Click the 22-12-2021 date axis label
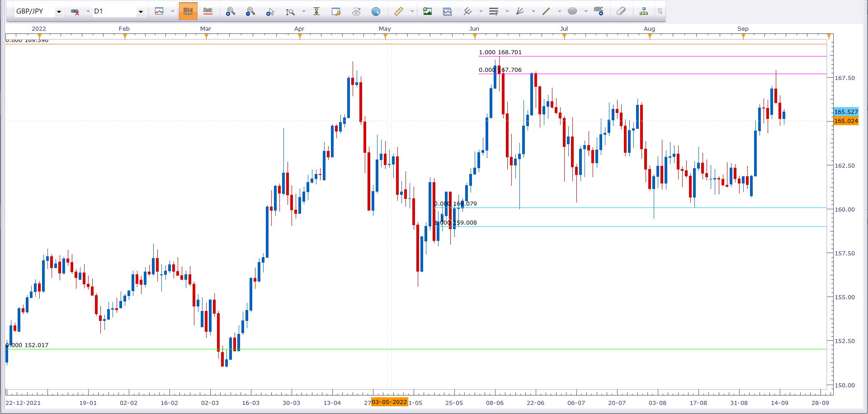 tap(23, 403)
